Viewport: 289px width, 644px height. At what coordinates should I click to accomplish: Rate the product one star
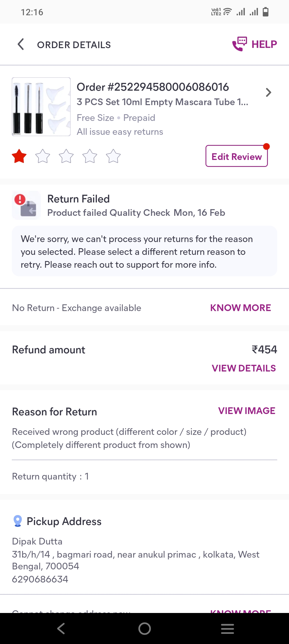pyautogui.click(x=19, y=156)
